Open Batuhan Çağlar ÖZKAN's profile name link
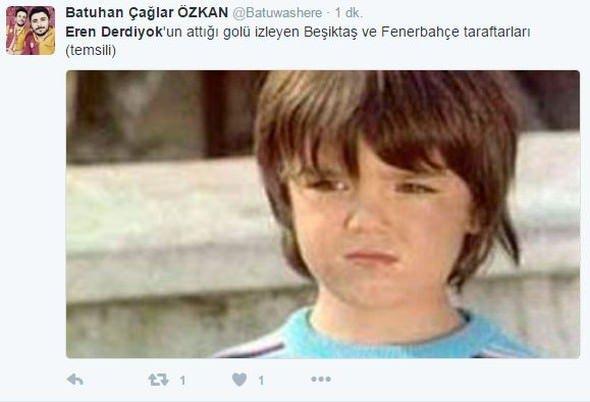 tap(147, 13)
